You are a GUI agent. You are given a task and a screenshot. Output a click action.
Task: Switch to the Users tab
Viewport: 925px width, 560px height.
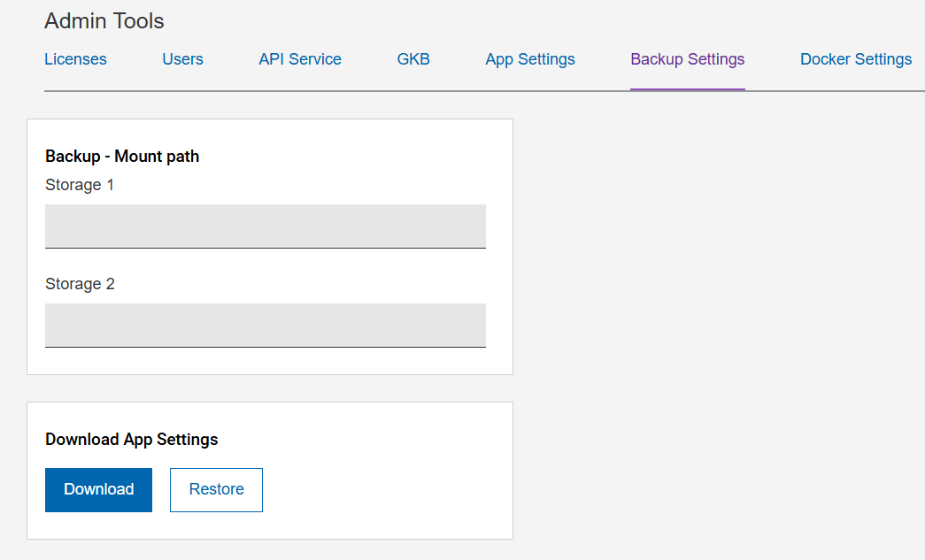pos(182,59)
